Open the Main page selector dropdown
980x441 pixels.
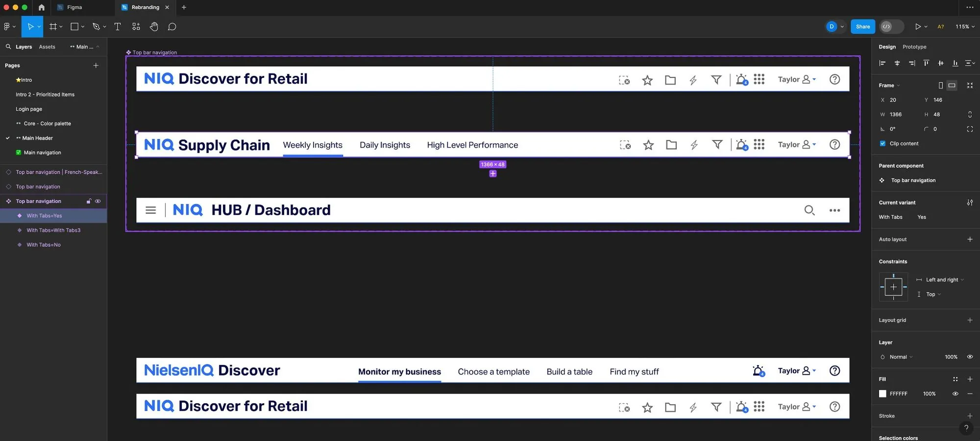pyautogui.click(x=85, y=46)
